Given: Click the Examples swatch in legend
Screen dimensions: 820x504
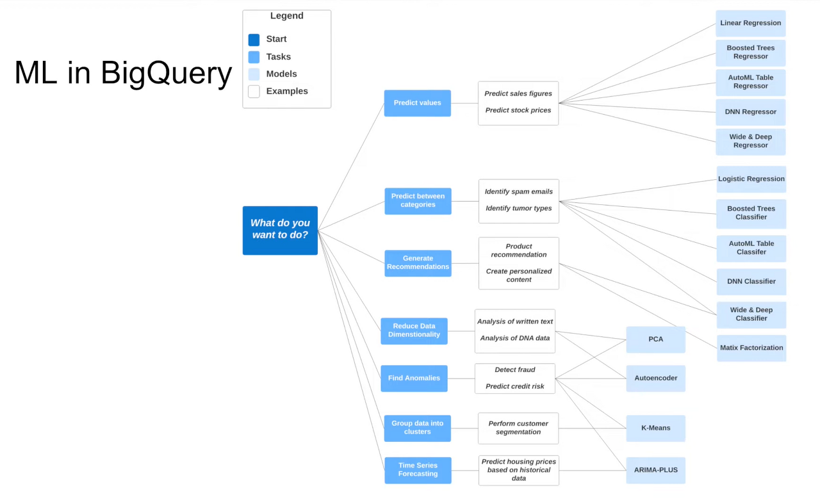Looking at the screenshot, I should tap(254, 92).
